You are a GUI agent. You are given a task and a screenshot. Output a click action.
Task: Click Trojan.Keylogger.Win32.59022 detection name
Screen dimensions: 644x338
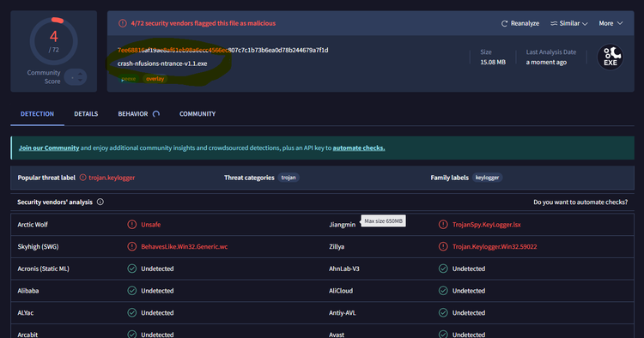point(495,246)
